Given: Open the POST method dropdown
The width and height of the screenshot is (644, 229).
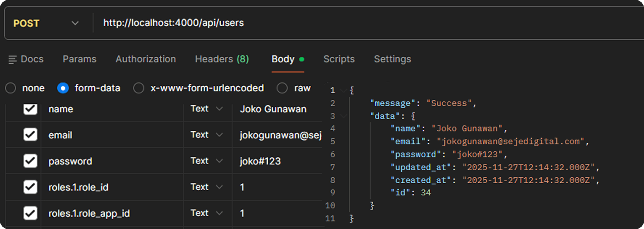Looking at the screenshot, I should [46, 23].
